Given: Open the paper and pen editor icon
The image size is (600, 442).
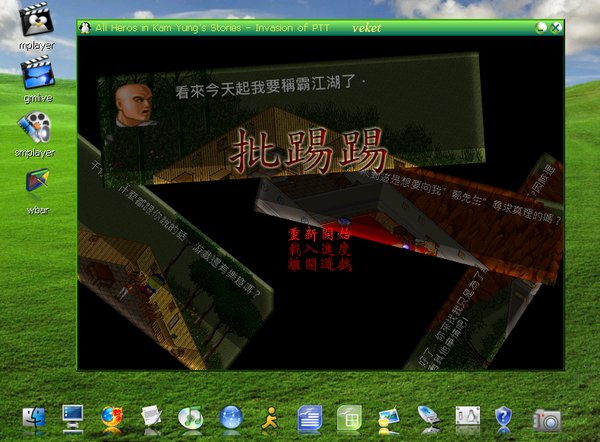Looking at the screenshot, I should click(152, 416).
